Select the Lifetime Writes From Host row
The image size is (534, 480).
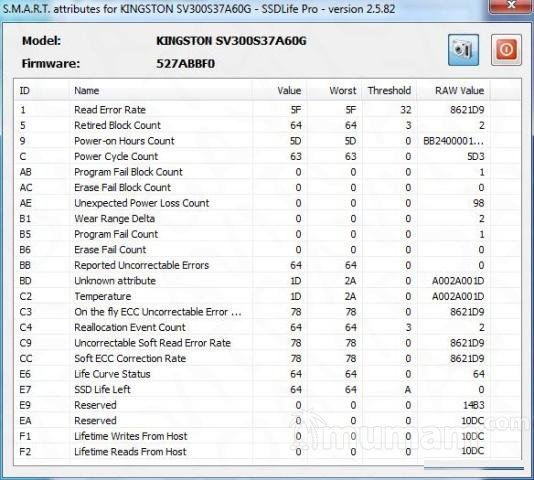[252, 436]
